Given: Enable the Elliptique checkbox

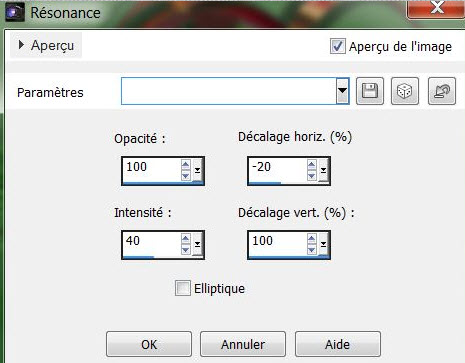Looking at the screenshot, I should pos(183,288).
